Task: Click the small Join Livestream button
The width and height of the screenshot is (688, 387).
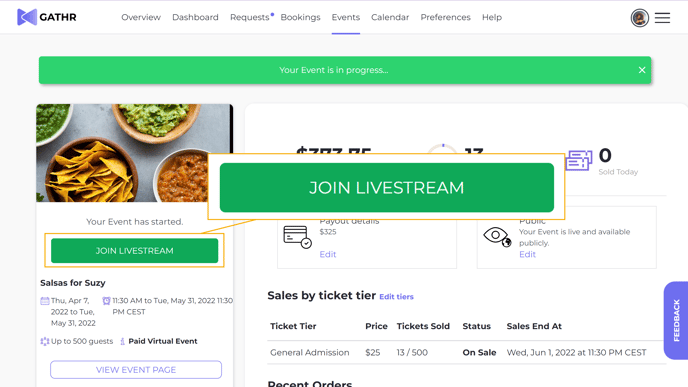Action: click(x=134, y=251)
